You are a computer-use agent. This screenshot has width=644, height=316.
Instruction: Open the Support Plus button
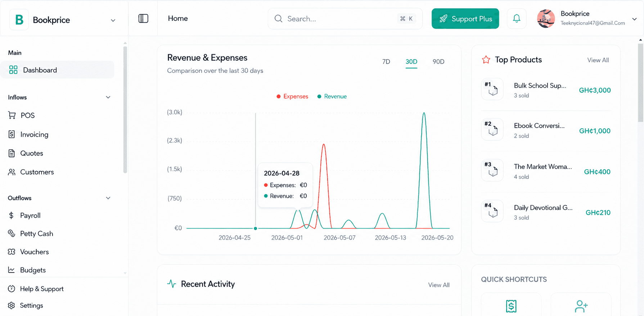tap(465, 19)
